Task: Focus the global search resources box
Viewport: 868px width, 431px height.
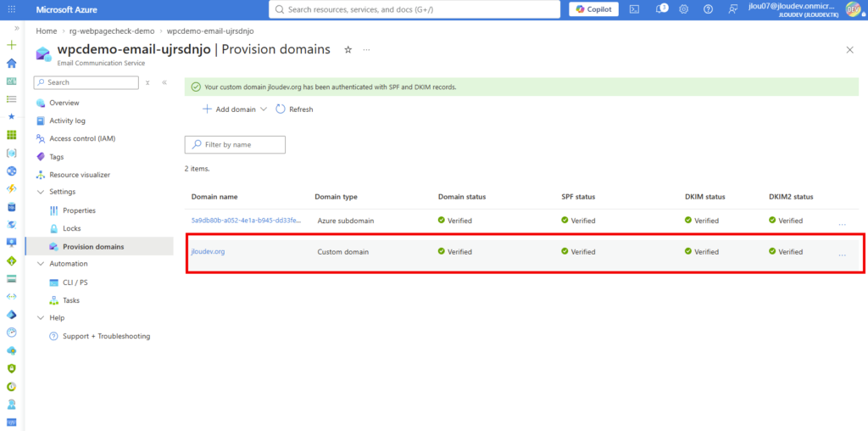Action: pos(415,9)
